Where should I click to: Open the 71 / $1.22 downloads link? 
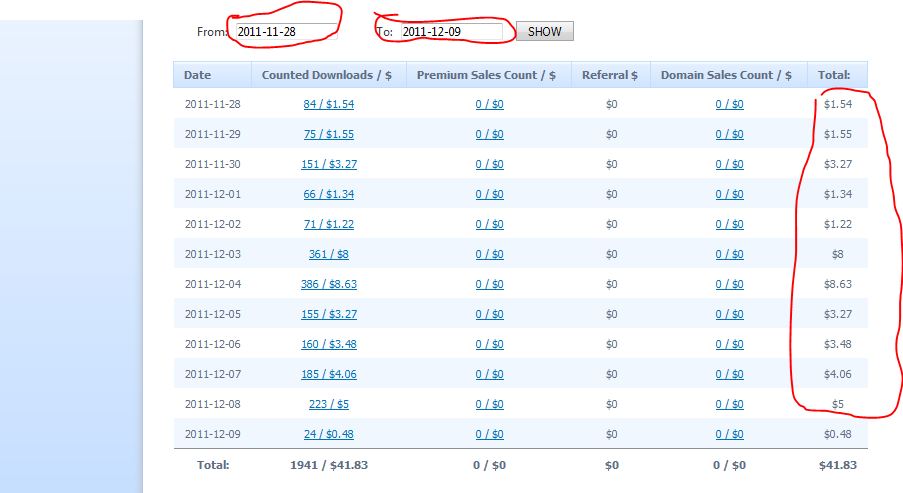pos(328,224)
